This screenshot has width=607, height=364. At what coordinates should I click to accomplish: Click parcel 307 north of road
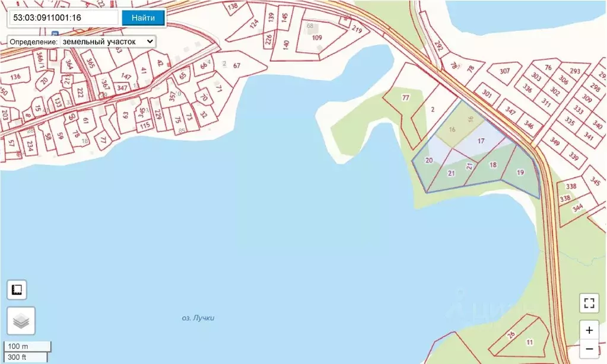pos(504,71)
